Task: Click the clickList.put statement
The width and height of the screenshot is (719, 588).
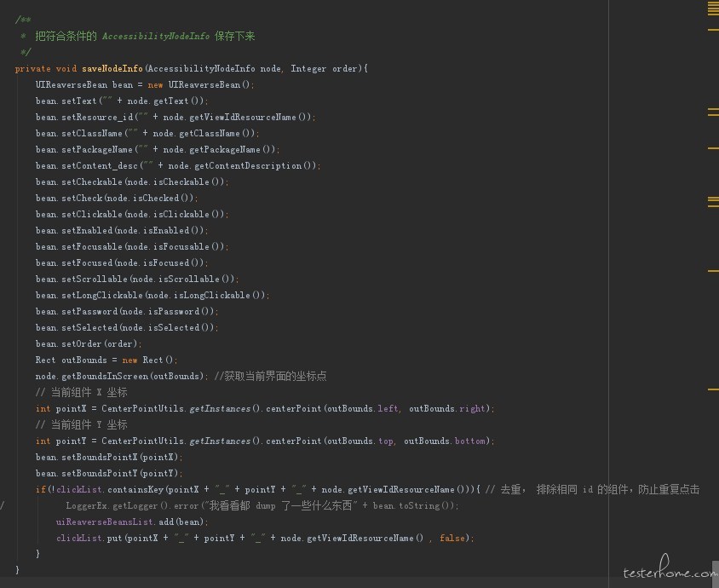Action: (x=265, y=538)
